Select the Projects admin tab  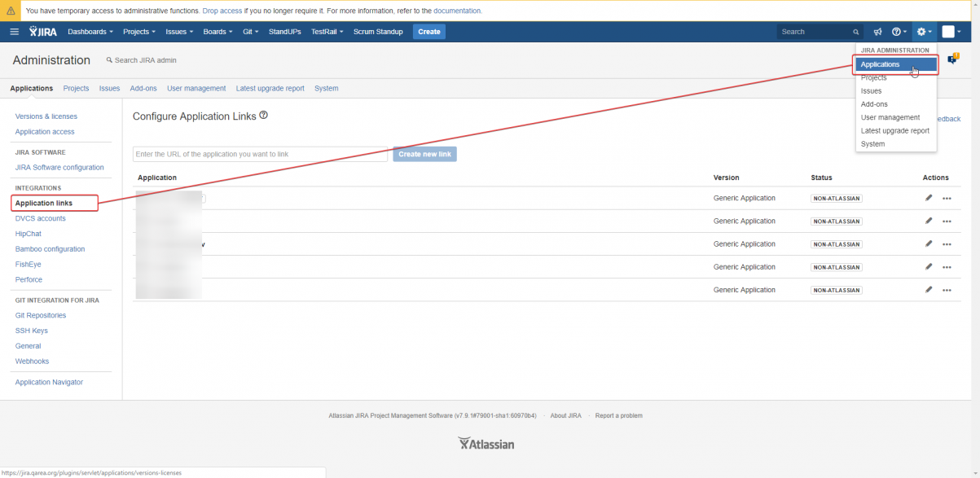click(77, 88)
